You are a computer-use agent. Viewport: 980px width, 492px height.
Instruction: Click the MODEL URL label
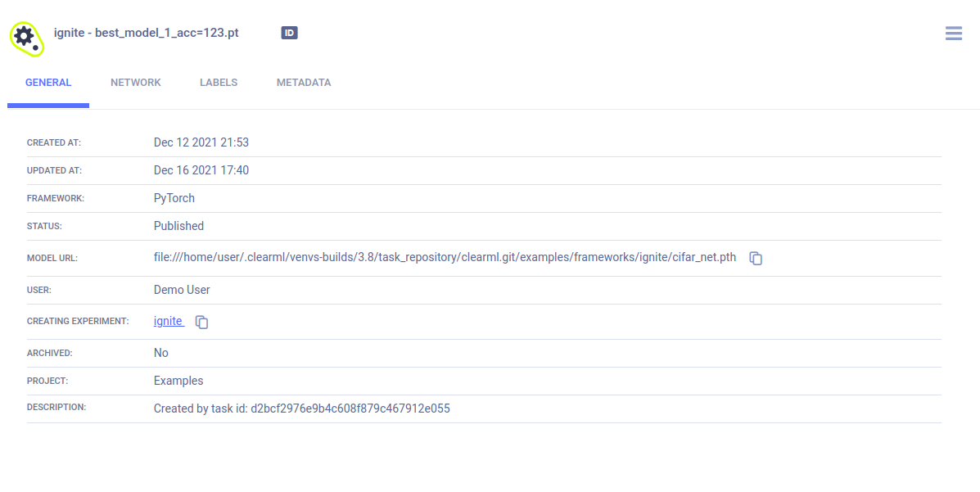(52, 258)
